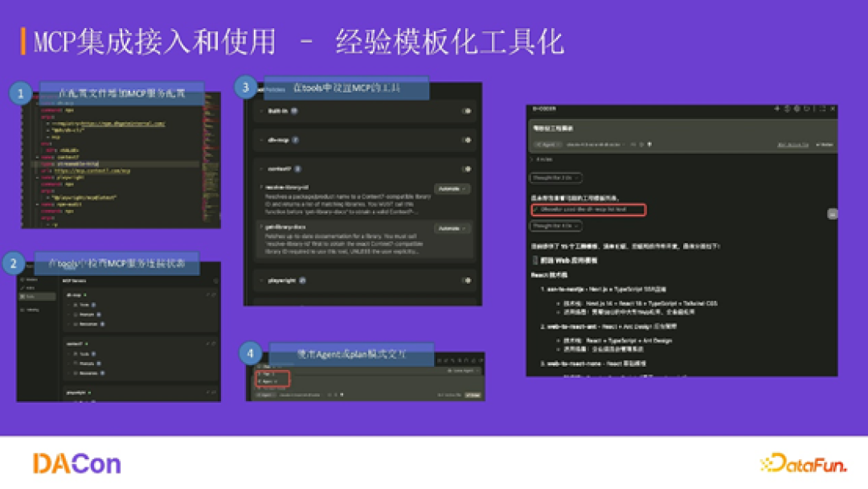Click the icon beside MCP Servers heading
Screen dimensions: 868x489
tap(215, 281)
